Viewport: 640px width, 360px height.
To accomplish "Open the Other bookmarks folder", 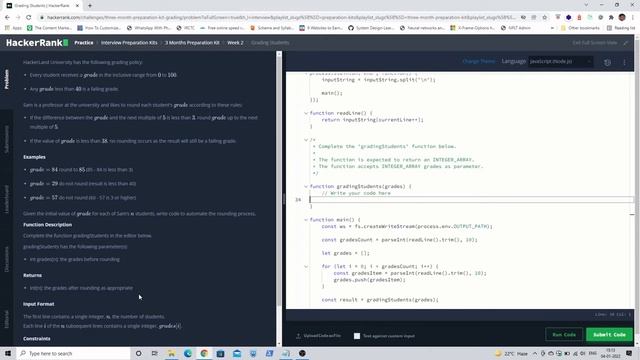I will point(580,28).
